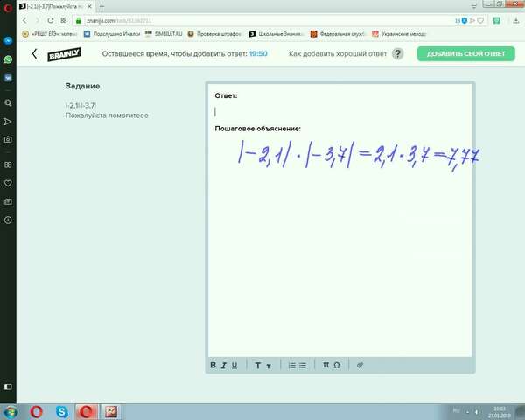The height and width of the screenshot is (420, 525).
Task: Open the SIMBILET.RU bookmark
Action: (164, 34)
